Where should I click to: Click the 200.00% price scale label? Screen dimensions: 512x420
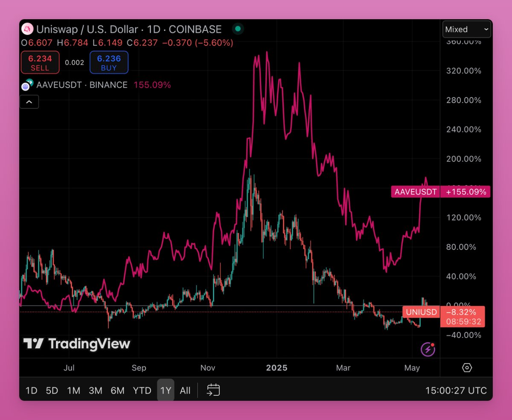pos(464,159)
